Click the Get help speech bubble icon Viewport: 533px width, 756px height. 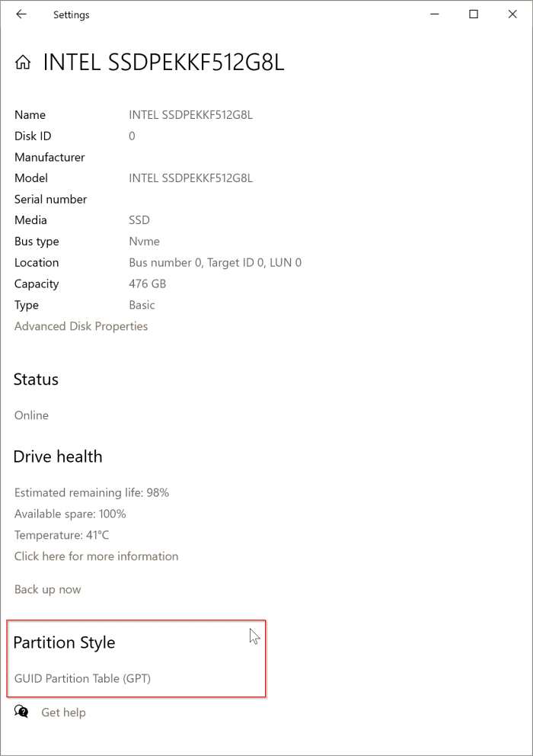pos(20,712)
